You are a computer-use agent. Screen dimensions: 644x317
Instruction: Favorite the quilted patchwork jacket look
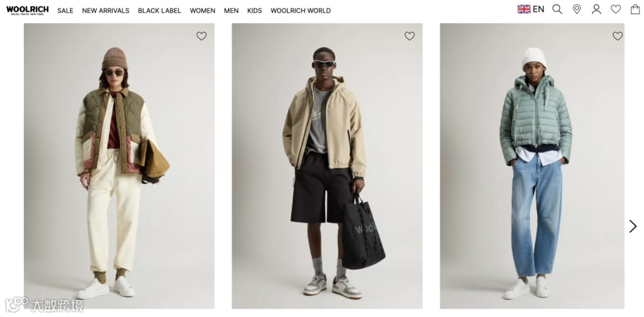tap(202, 36)
